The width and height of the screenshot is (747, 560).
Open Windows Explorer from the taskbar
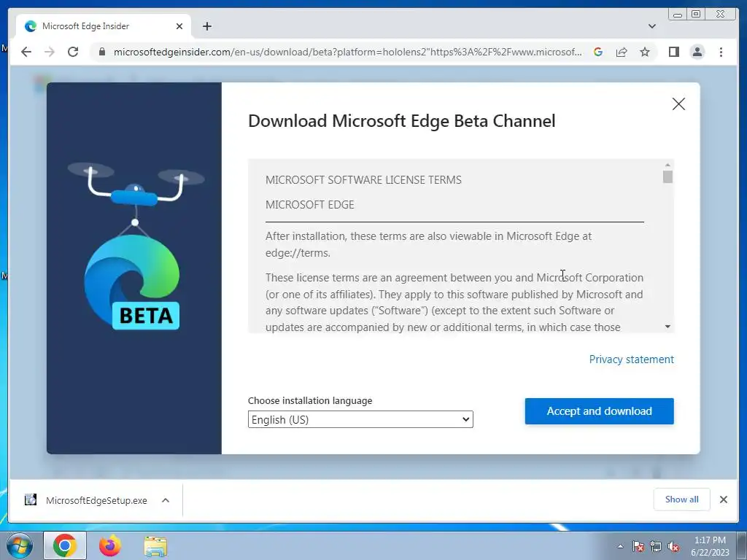[x=156, y=545]
